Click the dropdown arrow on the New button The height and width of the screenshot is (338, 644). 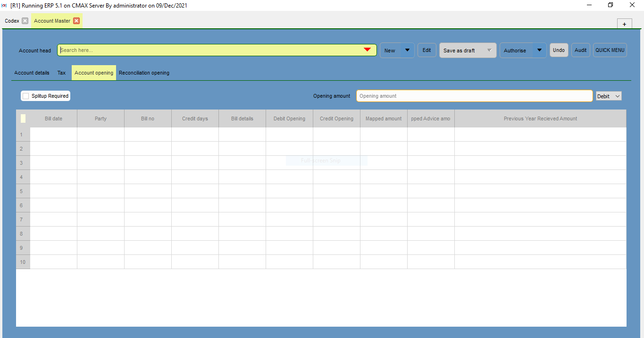point(407,50)
